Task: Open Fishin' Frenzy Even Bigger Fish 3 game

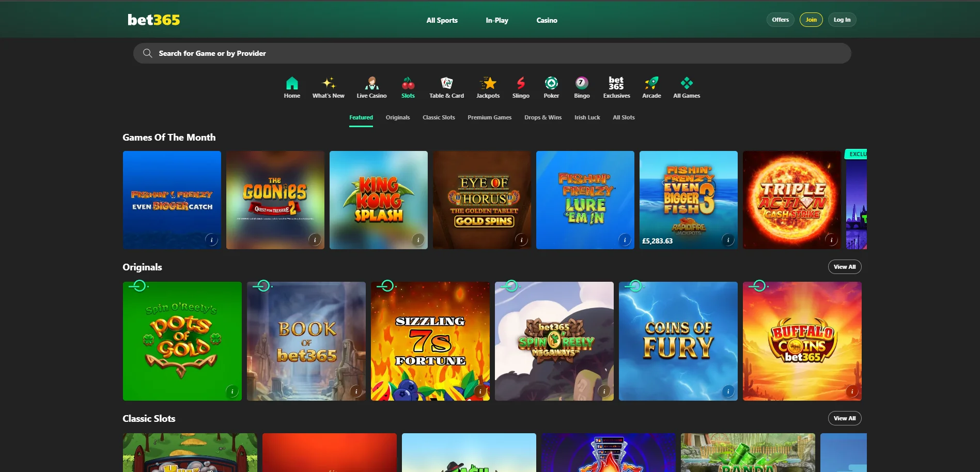Action: [689, 200]
